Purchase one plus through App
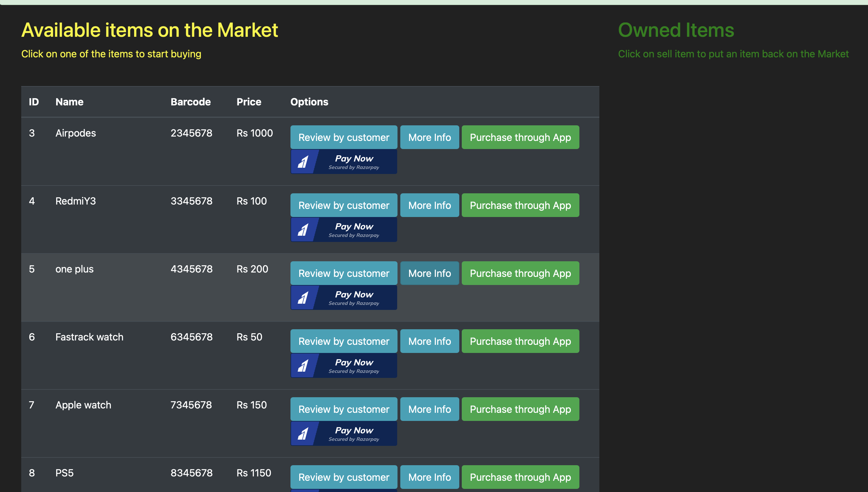The height and width of the screenshot is (492, 868). point(520,273)
